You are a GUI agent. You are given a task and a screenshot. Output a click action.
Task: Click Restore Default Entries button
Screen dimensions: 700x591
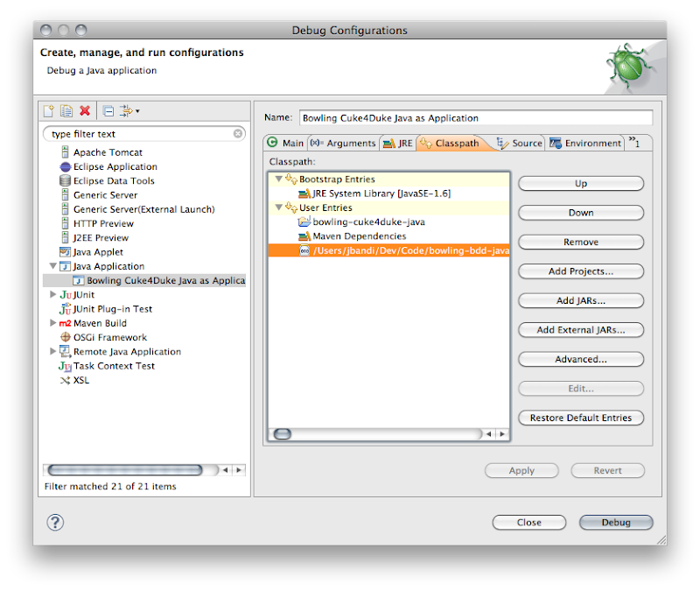pos(581,418)
